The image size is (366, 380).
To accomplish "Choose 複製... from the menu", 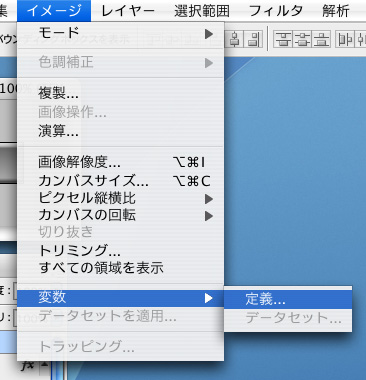I will coord(121,93).
